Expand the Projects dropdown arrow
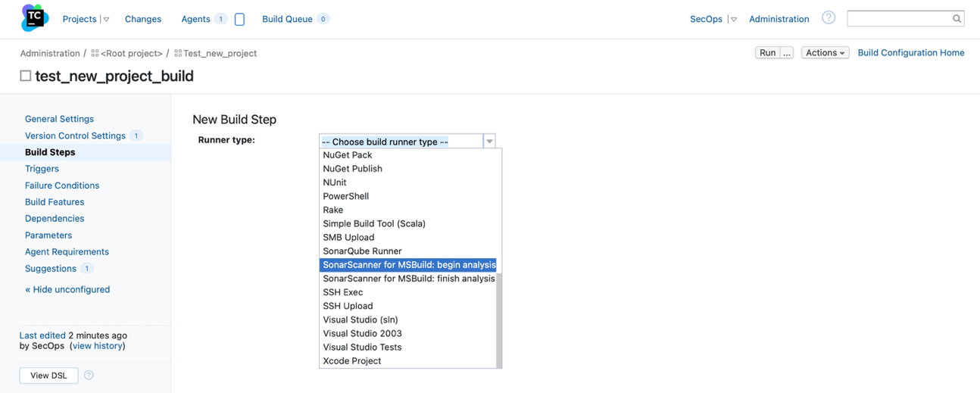Image resolution: width=980 pixels, height=393 pixels. [106, 20]
